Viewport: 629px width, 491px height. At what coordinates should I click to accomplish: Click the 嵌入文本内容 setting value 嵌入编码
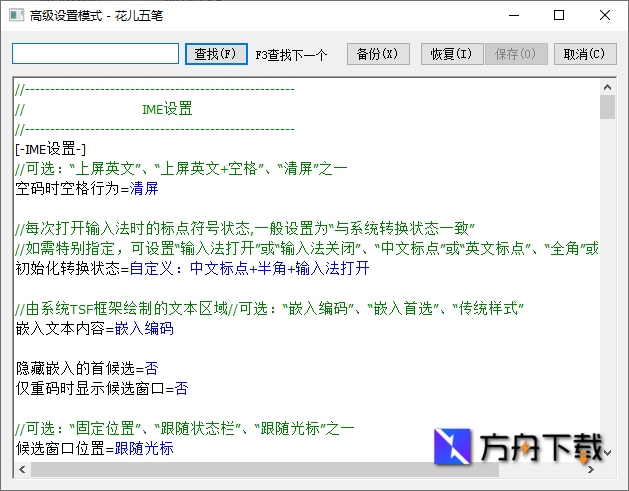[x=144, y=329]
